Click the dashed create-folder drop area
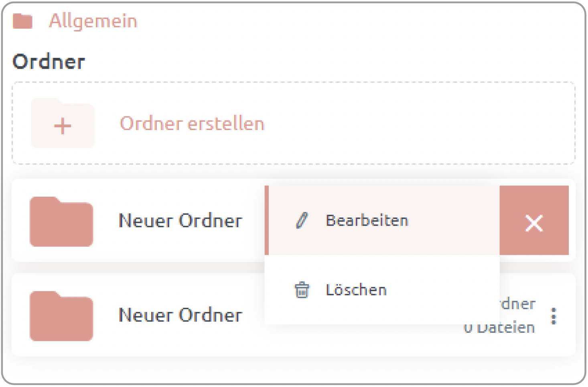 pyautogui.click(x=294, y=123)
